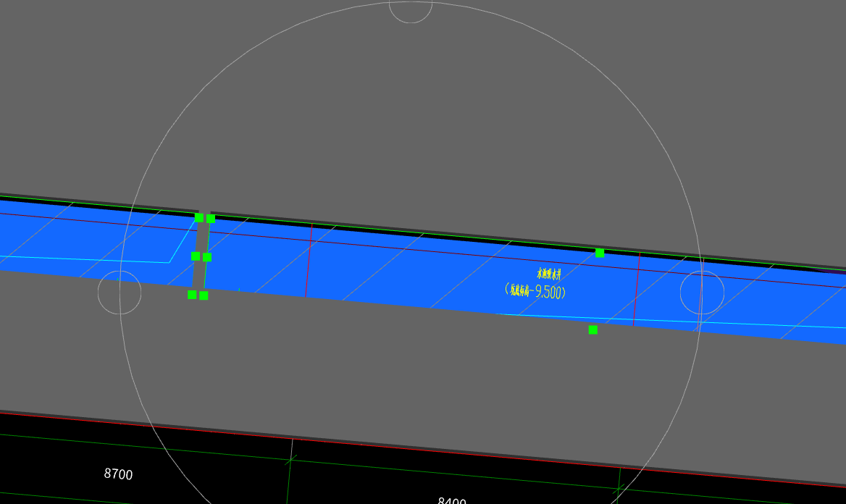Click the orbit handle circle on the arcball's right
846x504 pixels.
[x=702, y=293]
